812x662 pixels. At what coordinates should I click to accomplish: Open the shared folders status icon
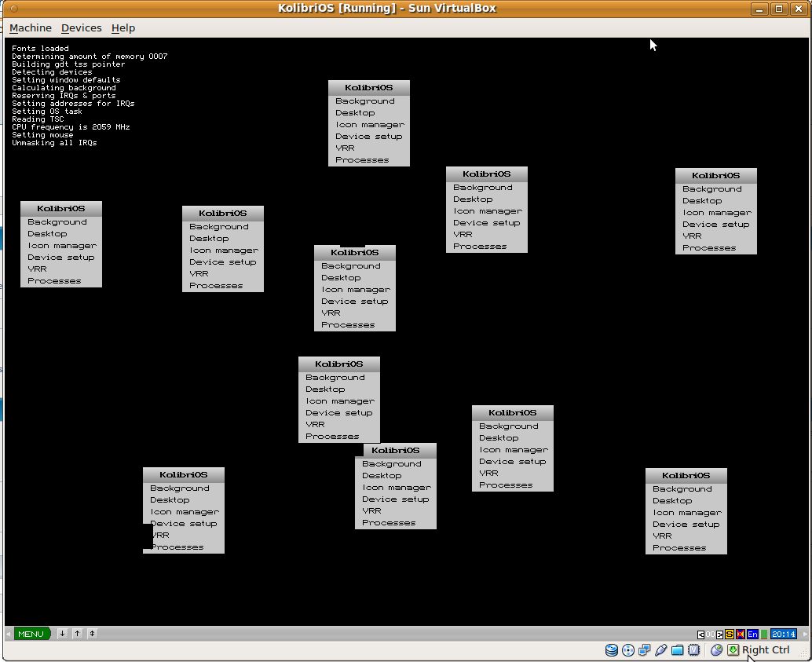click(677, 650)
